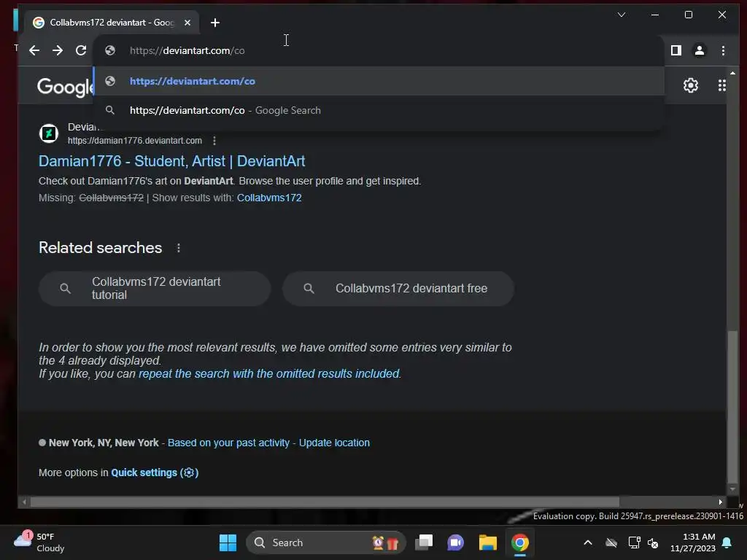
Task: Open Related searches options menu
Action: click(x=179, y=248)
